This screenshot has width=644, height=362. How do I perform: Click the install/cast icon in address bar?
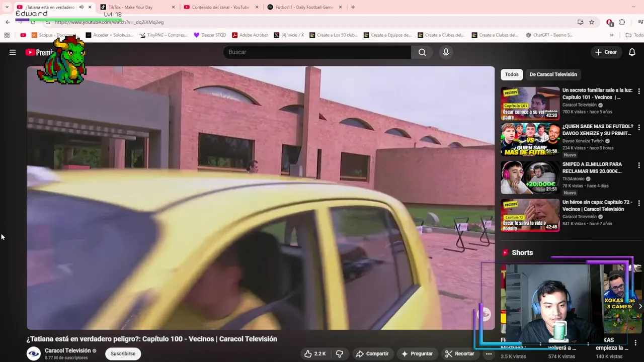click(580, 22)
